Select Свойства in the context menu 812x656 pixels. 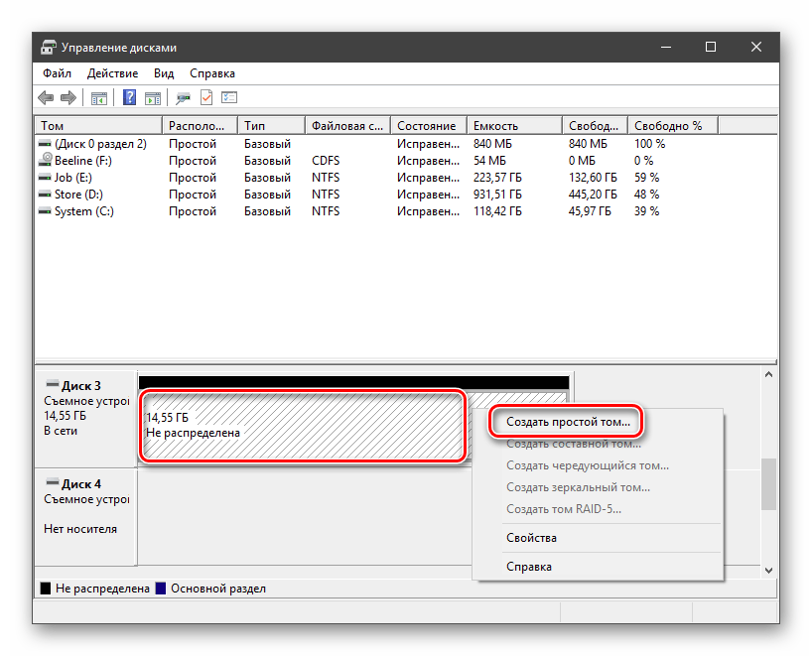[x=531, y=538]
